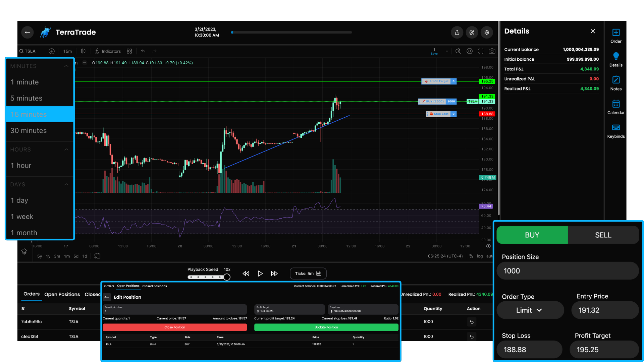Viewport: 644px width, 362px height.
Task: Select 30 minutes timeframe option
Action: pyautogui.click(x=29, y=131)
